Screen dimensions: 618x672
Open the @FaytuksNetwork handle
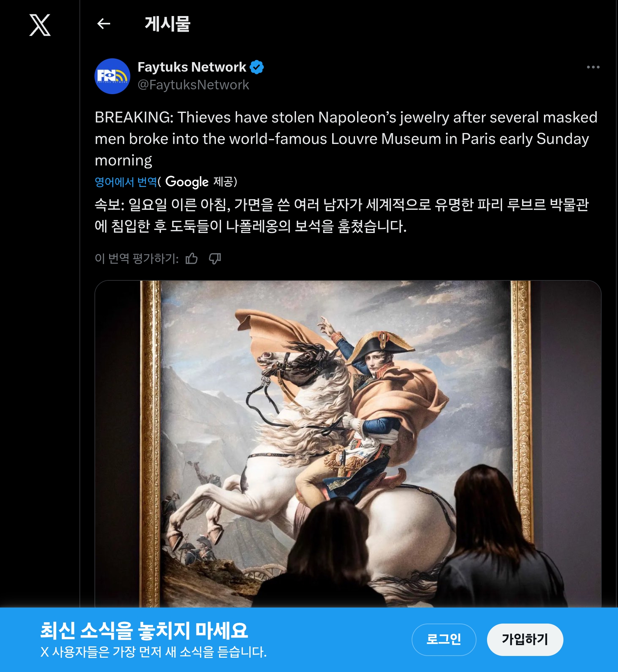tap(193, 85)
